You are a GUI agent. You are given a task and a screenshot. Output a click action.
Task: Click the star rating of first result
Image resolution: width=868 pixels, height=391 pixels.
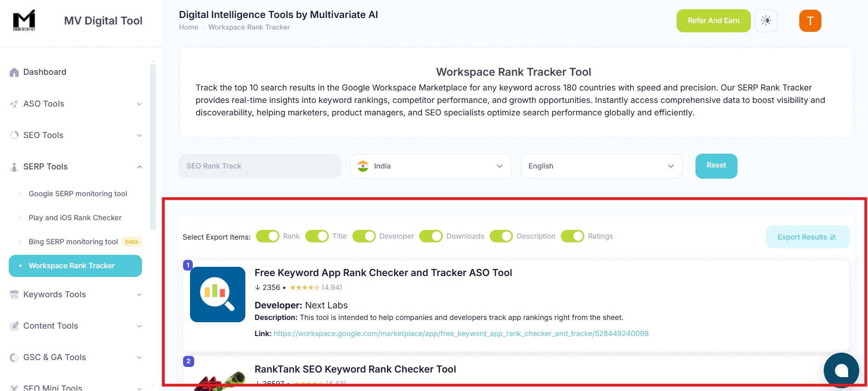click(x=304, y=288)
